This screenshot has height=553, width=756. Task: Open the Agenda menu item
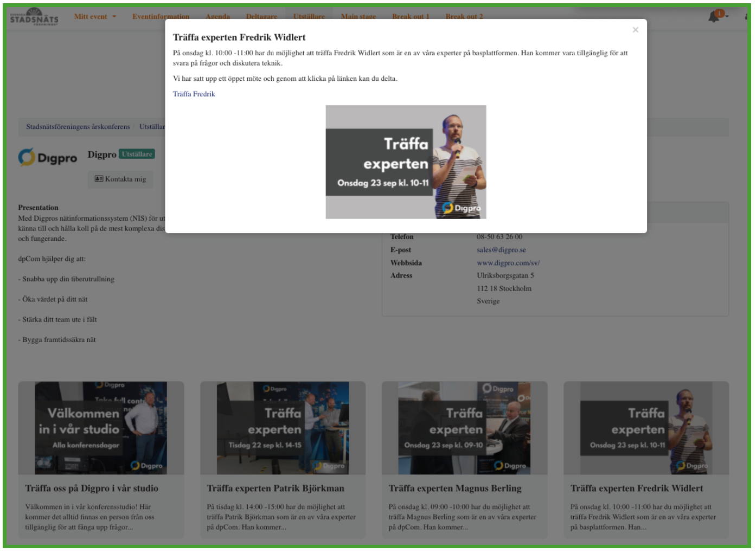(x=217, y=17)
